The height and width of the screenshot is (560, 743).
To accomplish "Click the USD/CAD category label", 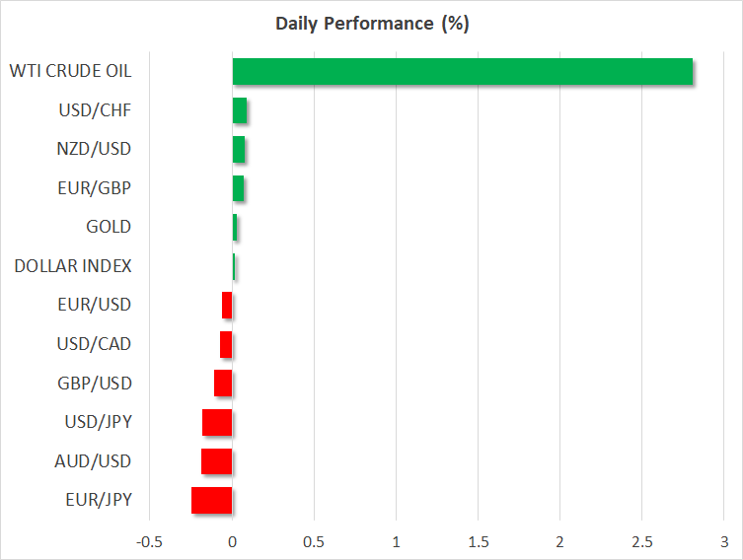I will (94, 344).
